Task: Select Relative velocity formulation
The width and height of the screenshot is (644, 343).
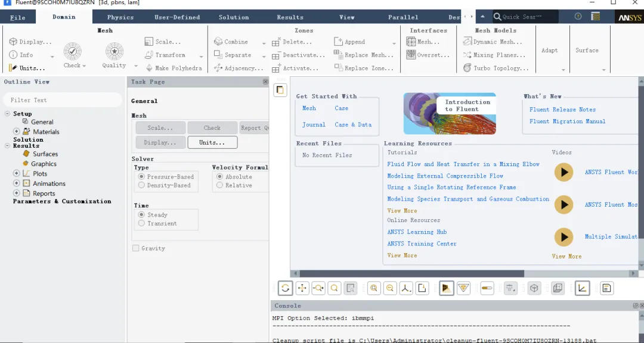Action: tap(219, 185)
